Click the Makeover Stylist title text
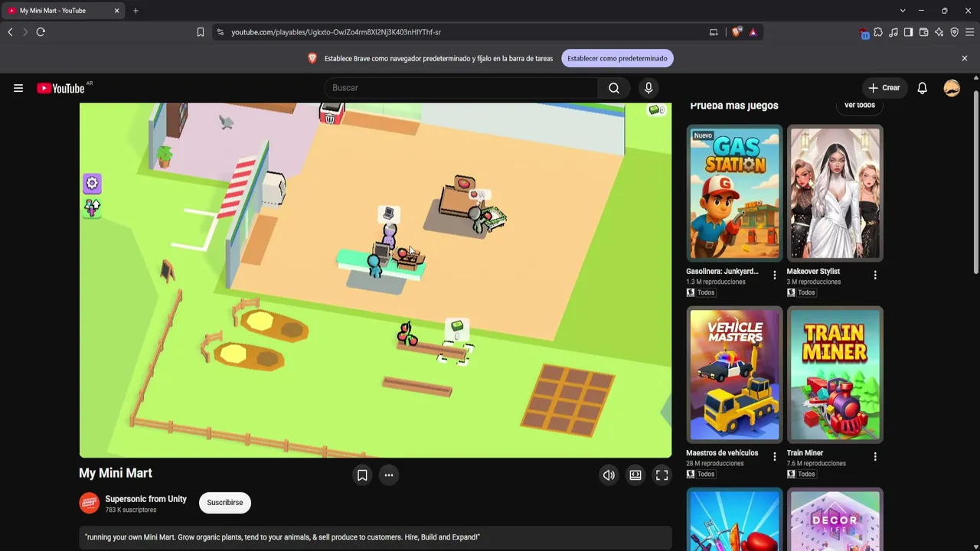980x551 pixels. 813,272
